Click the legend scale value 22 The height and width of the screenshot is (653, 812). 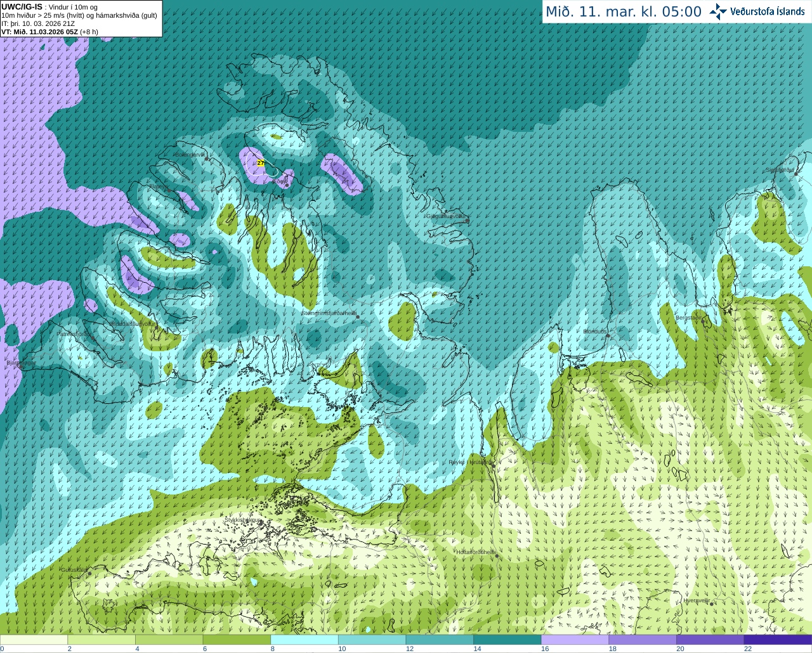748,649
